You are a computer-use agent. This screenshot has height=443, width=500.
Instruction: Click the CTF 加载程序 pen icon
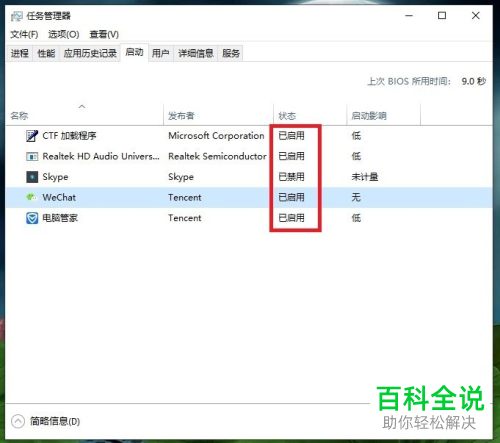click(x=32, y=136)
